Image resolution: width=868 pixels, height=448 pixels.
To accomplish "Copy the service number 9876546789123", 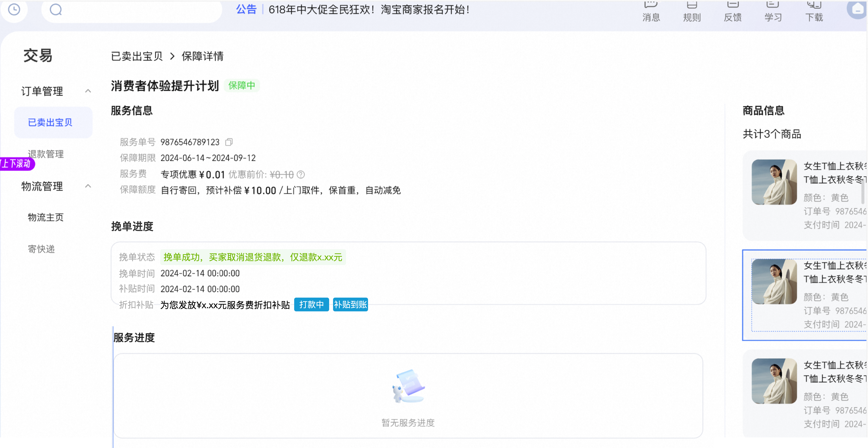I will tap(229, 142).
